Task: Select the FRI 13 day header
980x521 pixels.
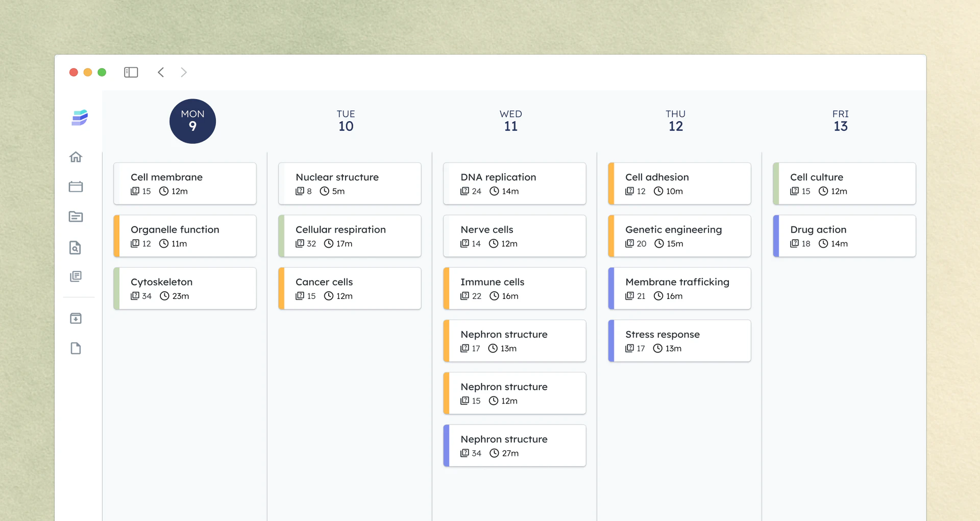Action: (x=840, y=121)
